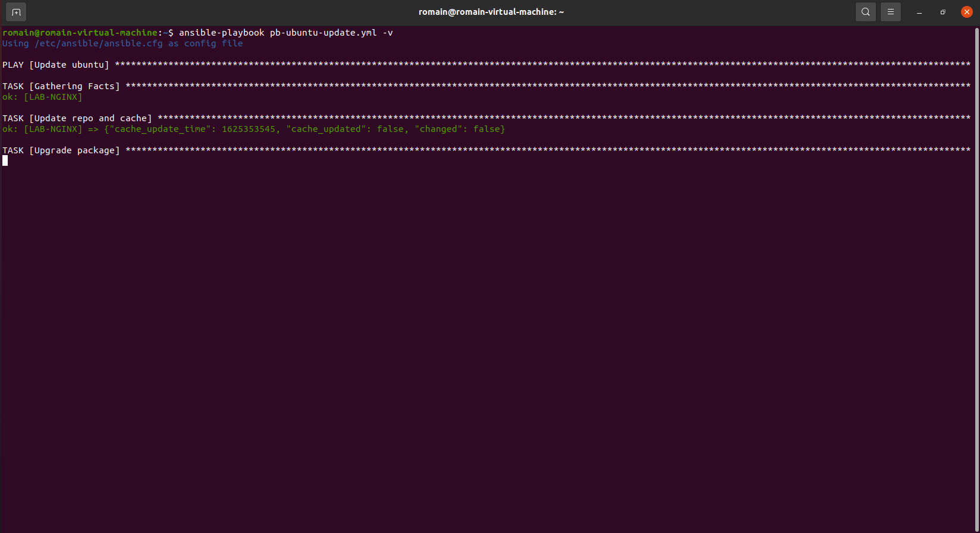Click the "changed": false output text
980x533 pixels.
coord(459,129)
